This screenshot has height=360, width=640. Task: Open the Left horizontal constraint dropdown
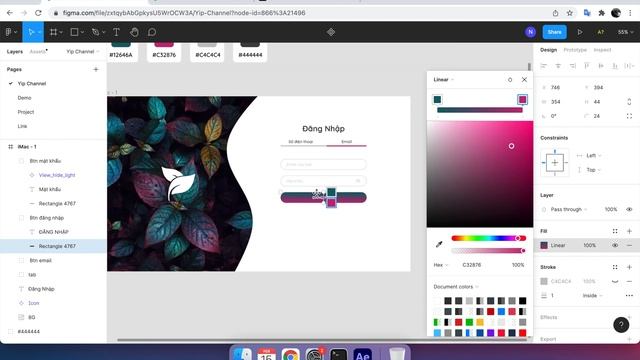(x=593, y=156)
